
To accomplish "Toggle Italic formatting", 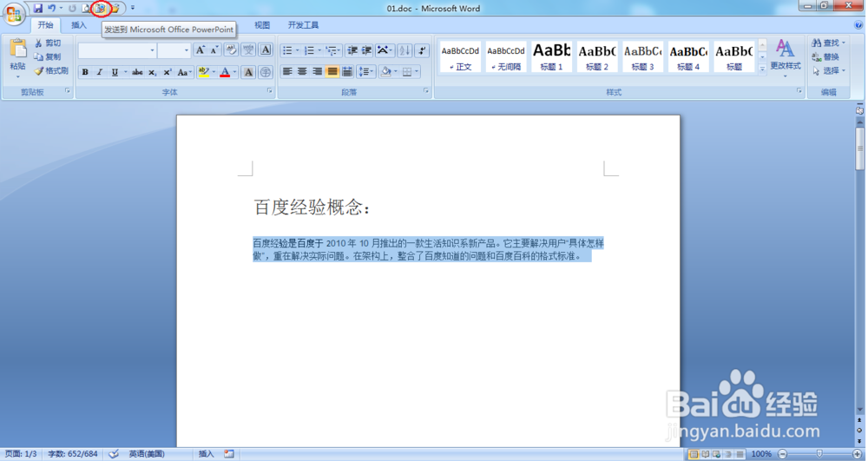I will (x=100, y=72).
